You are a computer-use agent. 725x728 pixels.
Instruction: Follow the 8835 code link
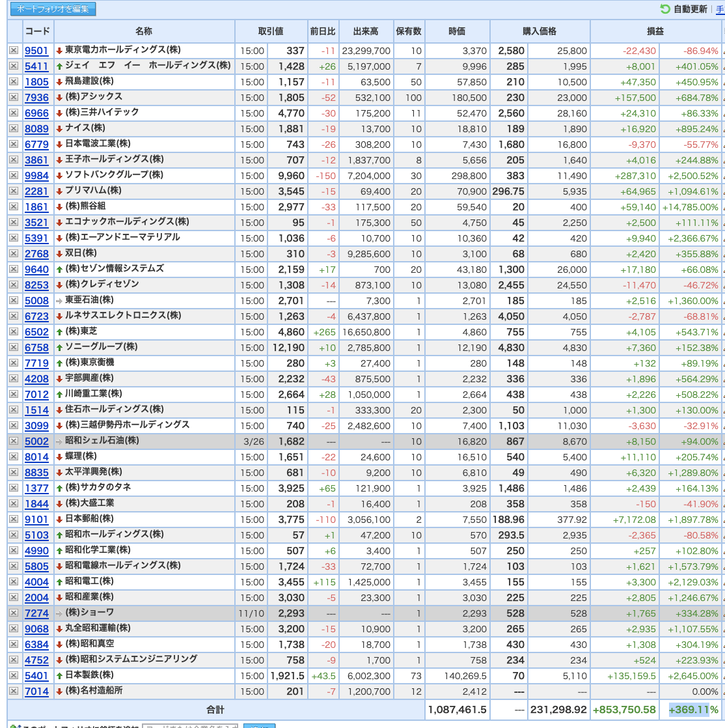[x=36, y=473]
